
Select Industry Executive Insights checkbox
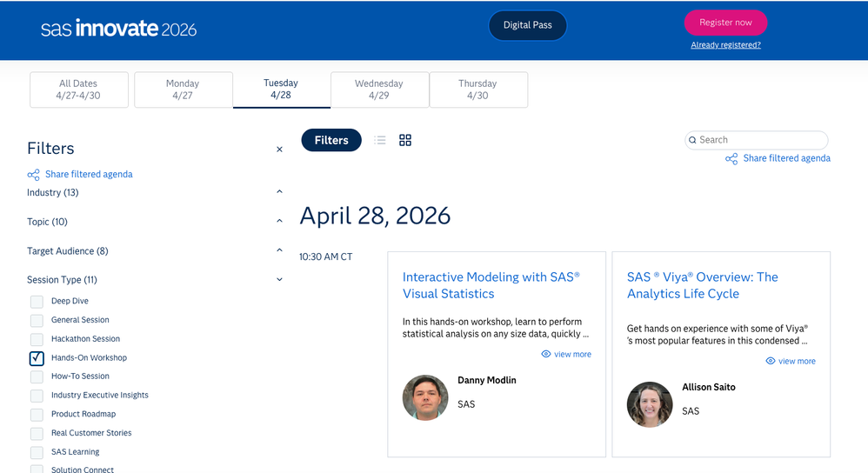click(x=37, y=396)
